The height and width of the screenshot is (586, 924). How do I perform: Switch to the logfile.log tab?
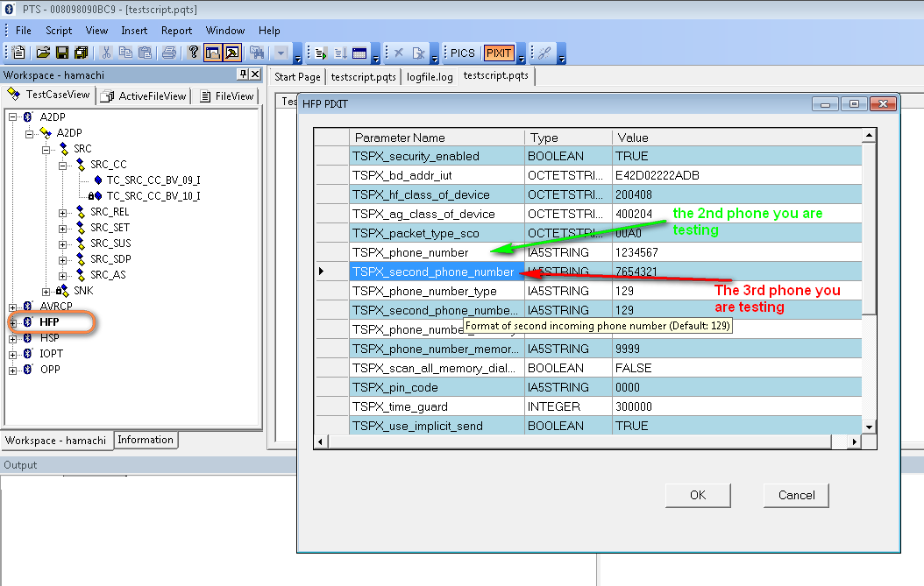[x=430, y=77]
